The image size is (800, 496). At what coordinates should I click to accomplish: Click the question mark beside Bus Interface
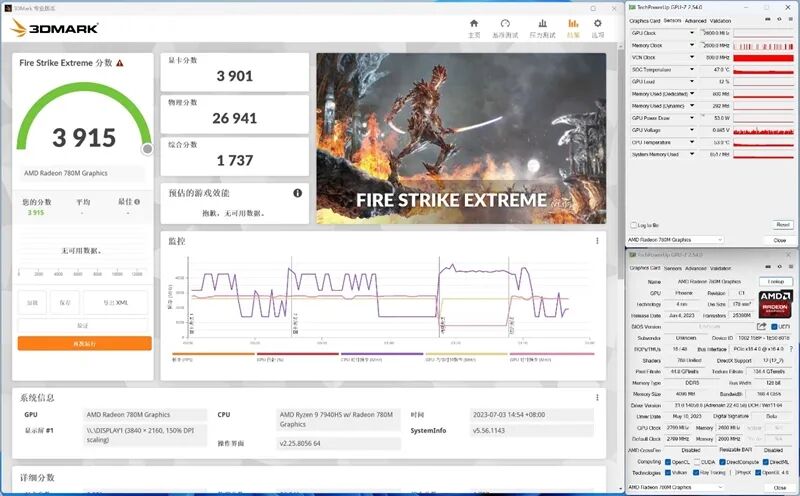(x=791, y=349)
